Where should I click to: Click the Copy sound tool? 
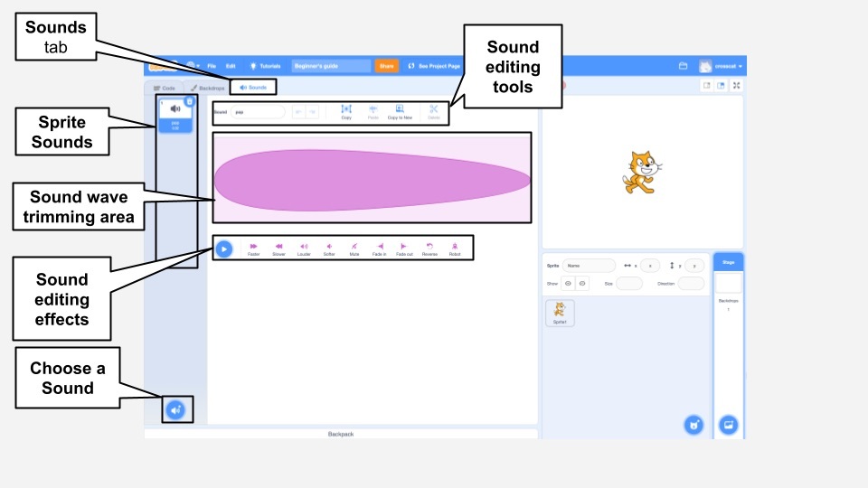click(346, 112)
